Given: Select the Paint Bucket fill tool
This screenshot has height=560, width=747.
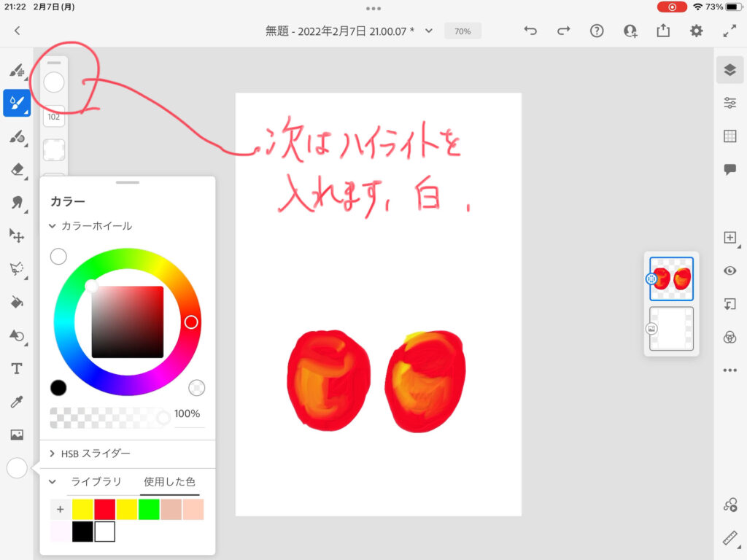Looking at the screenshot, I should click(17, 302).
